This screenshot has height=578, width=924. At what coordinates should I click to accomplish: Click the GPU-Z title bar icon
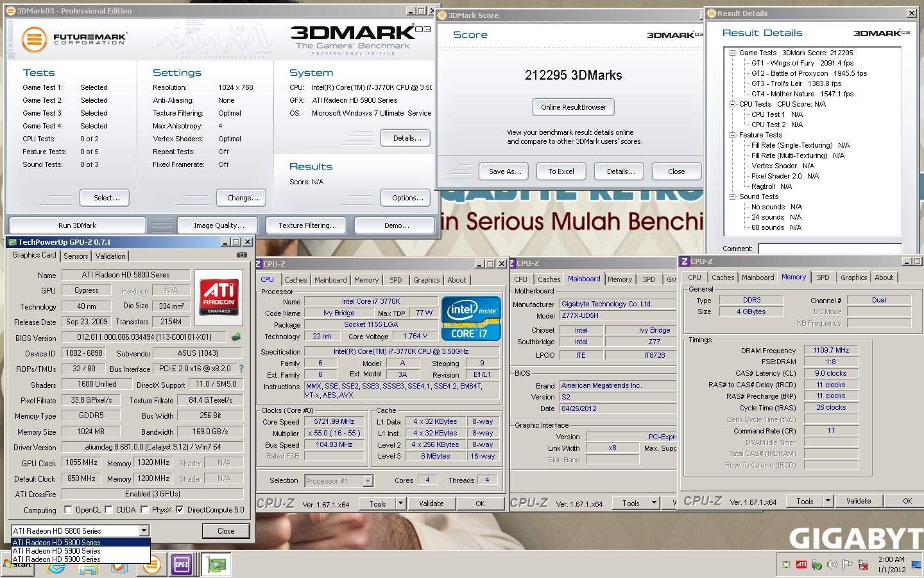tap(12, 242)
